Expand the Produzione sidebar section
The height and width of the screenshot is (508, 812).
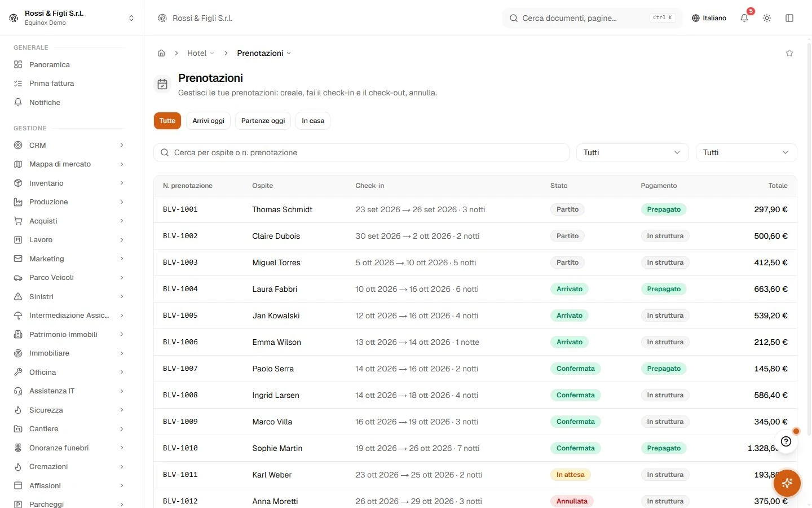pyautogui.click(x=69, y=202)
